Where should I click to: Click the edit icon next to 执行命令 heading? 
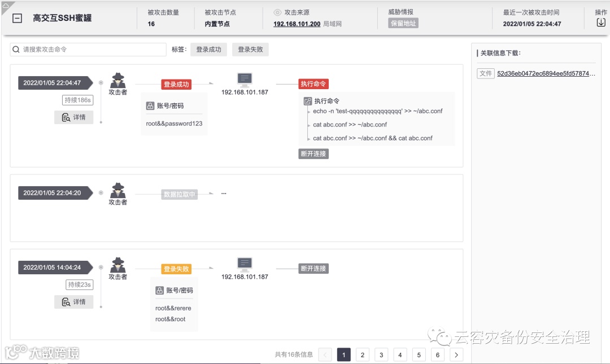tap(308, 101)
